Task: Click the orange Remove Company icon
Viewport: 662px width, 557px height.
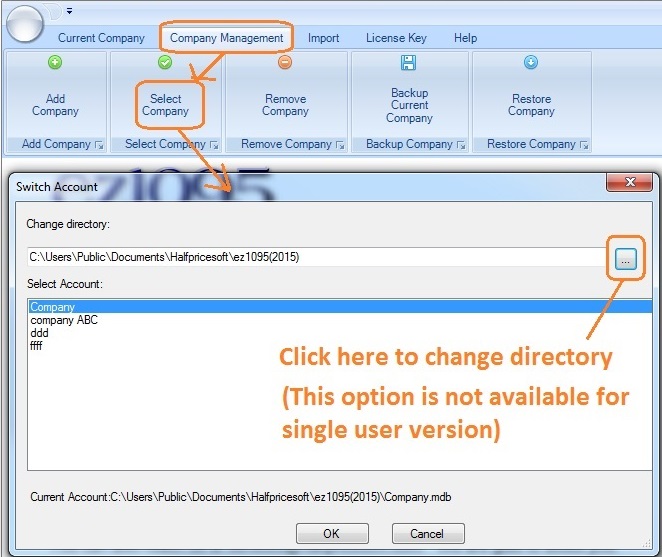Action: [285, 62]
